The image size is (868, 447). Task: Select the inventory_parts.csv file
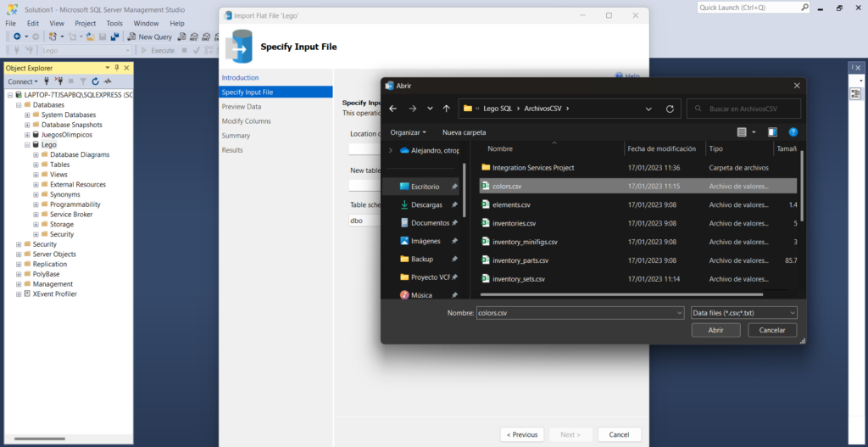click(x=520, y=260)
